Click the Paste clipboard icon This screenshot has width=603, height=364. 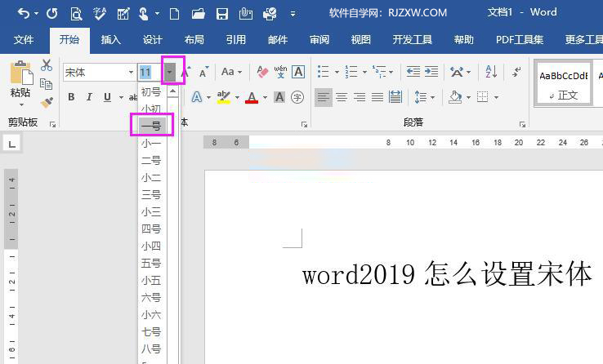[x=21, y=73]
